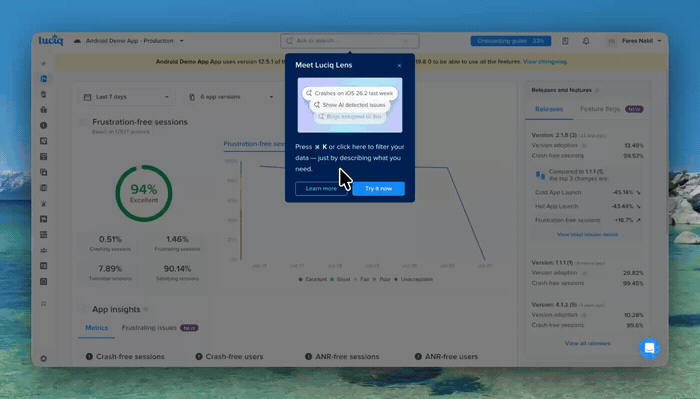Click the 0.51% crashing sessions value

coord(110,239)
